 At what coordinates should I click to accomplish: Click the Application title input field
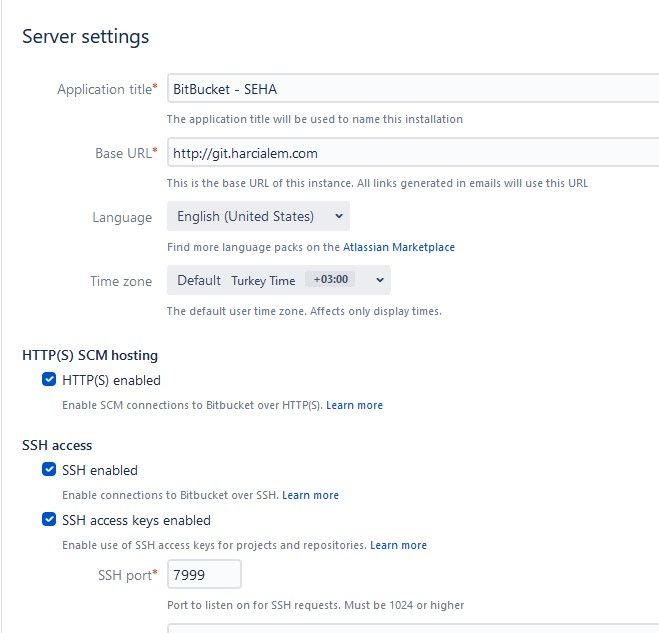tap(413, 88)
